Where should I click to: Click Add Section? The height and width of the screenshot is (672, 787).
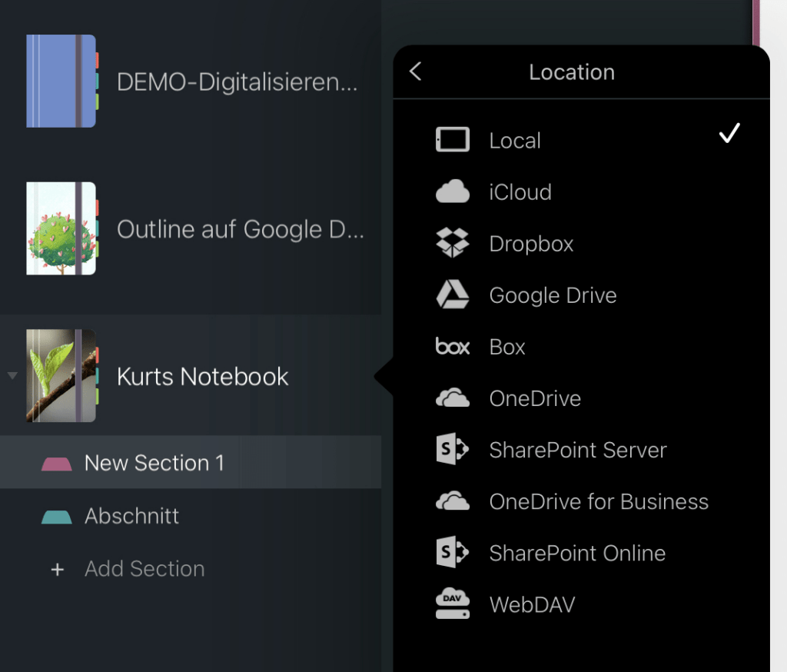pyautogui.click(x=191, y=568)
